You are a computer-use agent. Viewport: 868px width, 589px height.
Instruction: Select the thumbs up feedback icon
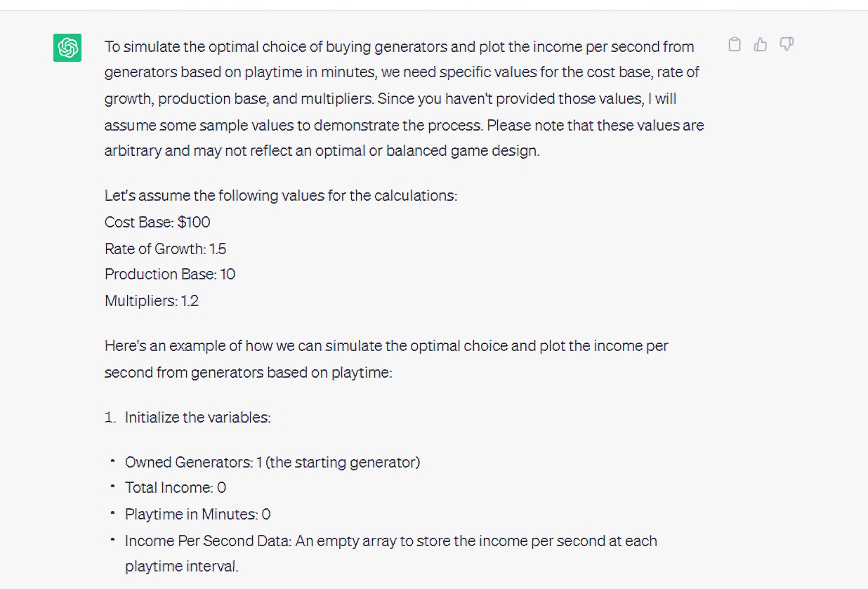761,44
